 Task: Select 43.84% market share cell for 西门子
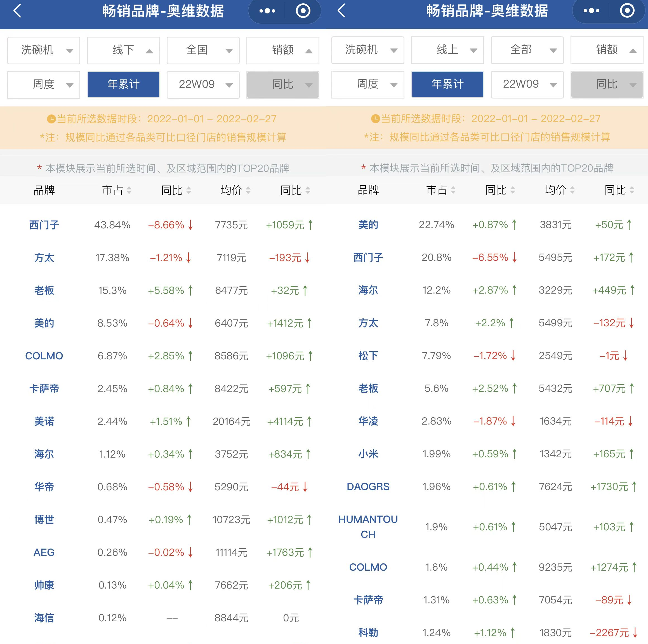pyautogui.click(x=112, y=225)
